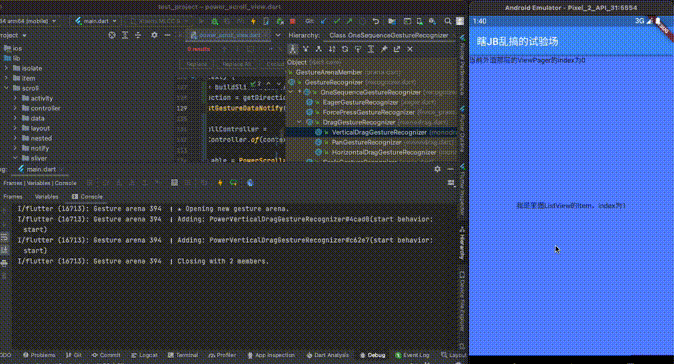Screen dimensions: 674x364
Task: Open the Commit tool window
Action: [x=106, y=355]
